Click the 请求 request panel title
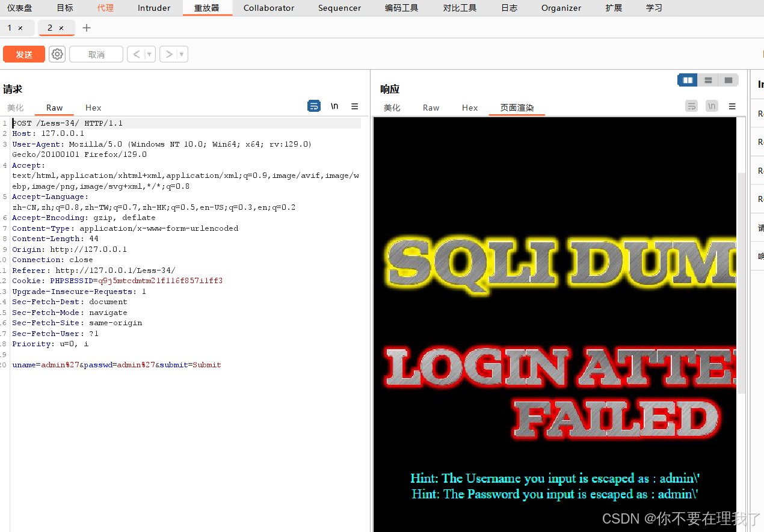Viewport: 764px width, 532px height. [x=13, y=89]
